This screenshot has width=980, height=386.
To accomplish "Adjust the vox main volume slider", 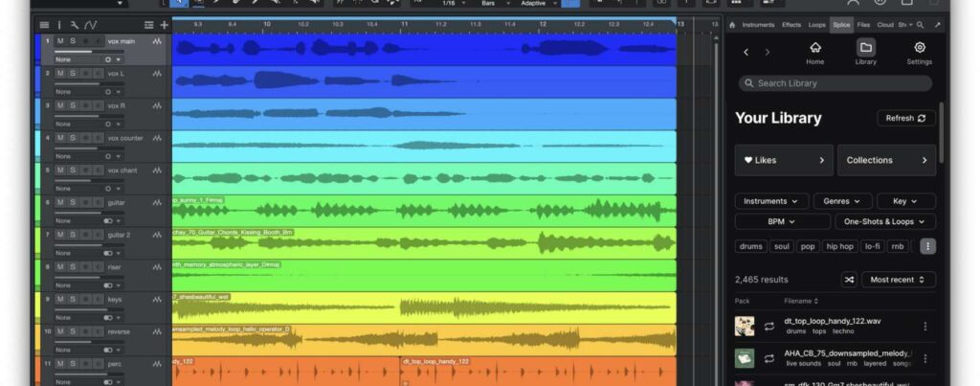I will 77,53.
